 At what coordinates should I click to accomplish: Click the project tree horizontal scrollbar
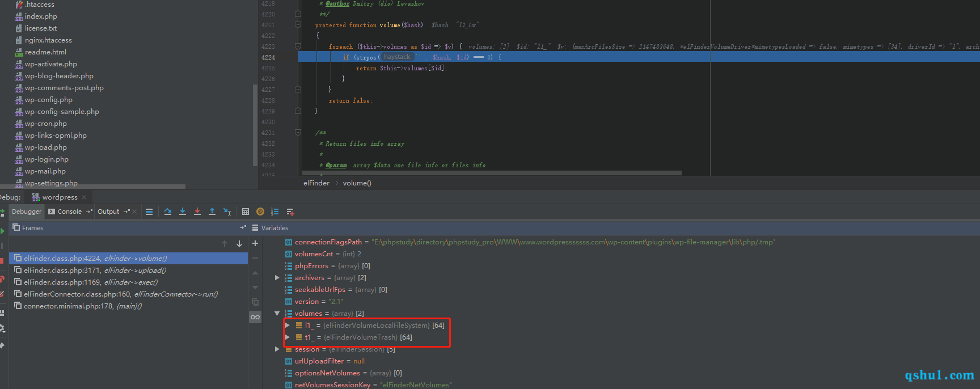(92, 187)
